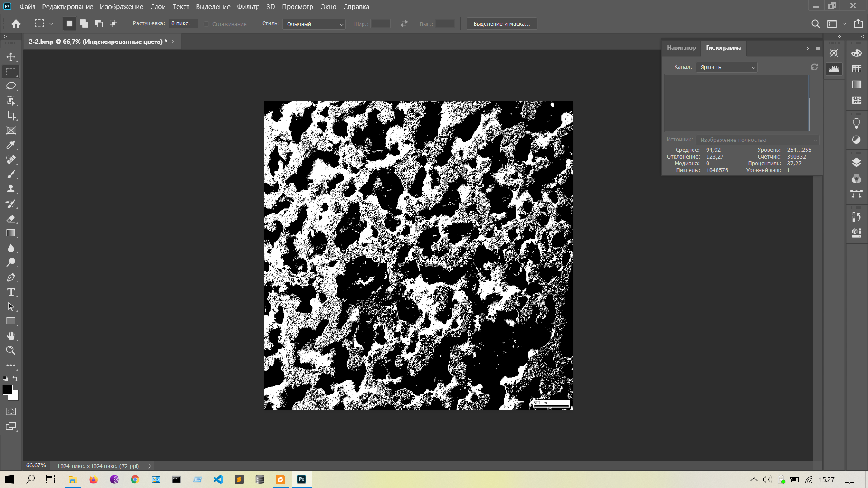
Task: Select the Lasso tool
Action: pos(11,86)
